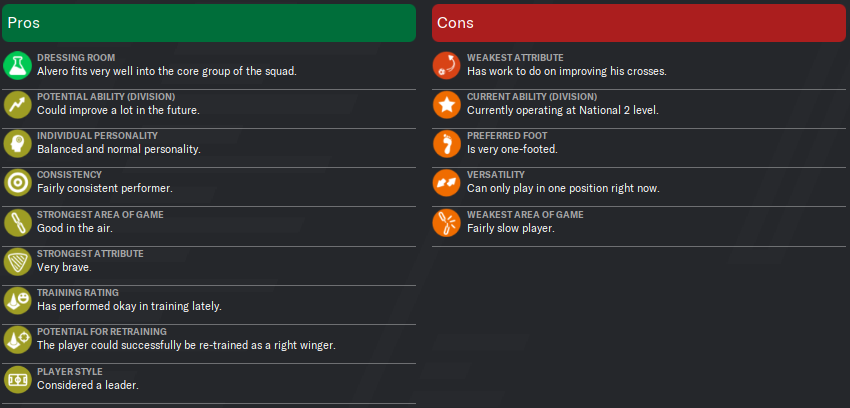Select the red Cons header
850x408 pixels.
coord(639,22)
